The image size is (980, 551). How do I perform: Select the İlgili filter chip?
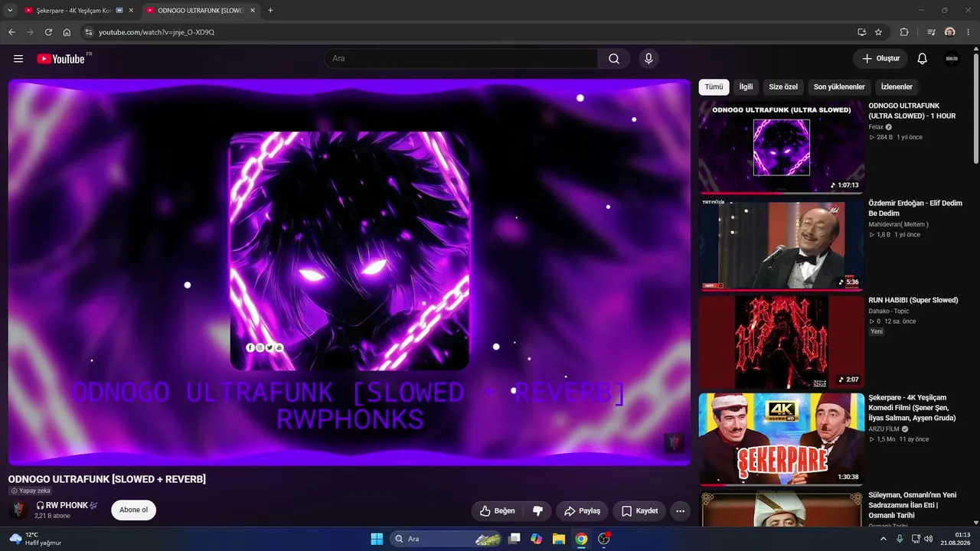(746, 87)
